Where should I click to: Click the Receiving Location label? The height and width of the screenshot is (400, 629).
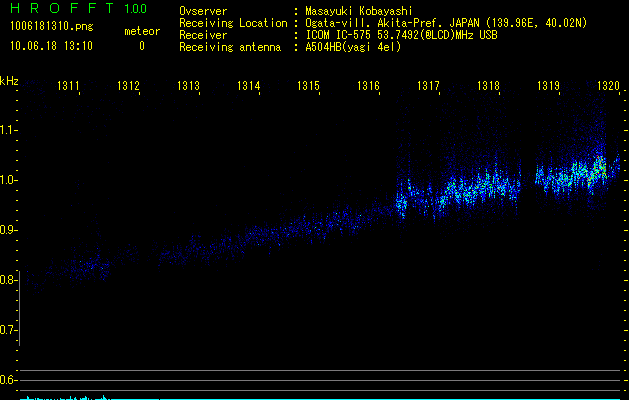tap(233, 23)
